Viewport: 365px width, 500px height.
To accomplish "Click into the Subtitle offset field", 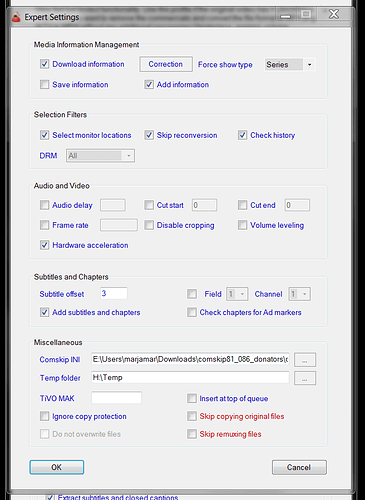I will [x=114, y=293].
